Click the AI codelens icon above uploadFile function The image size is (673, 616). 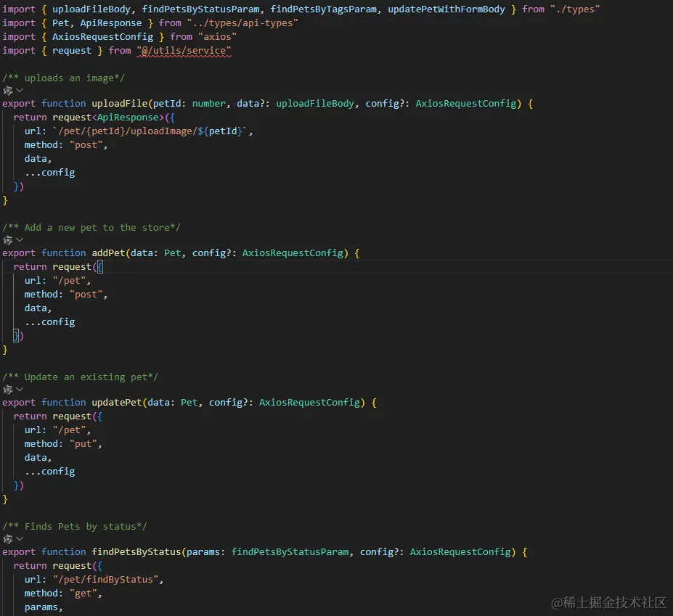click(8, 91)
